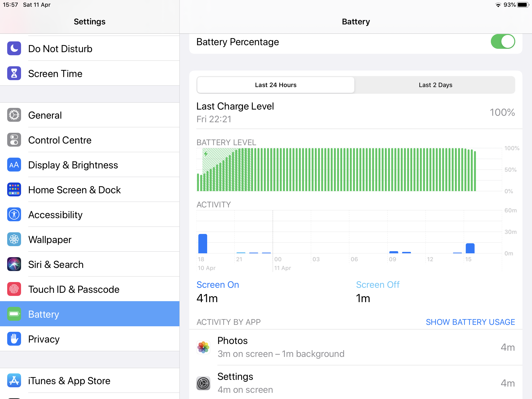Image resolution: width=532 pixels, height=399 pixels.
Task: Tap SHOW BATTERY USAGE link
Action: click(x=470, y=322)
